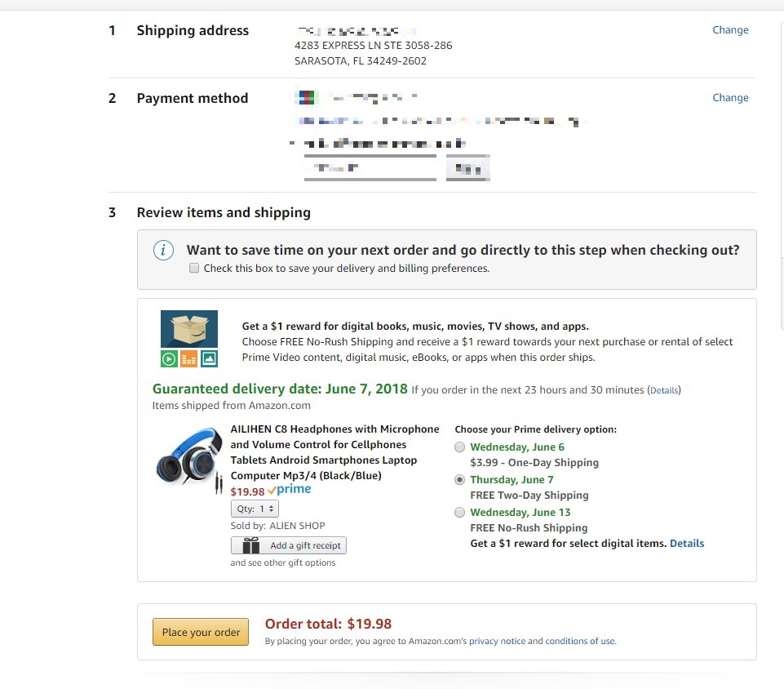Click the No-Rush shipping box image
The height and width of the screenshot is (689, 784).
189,329
